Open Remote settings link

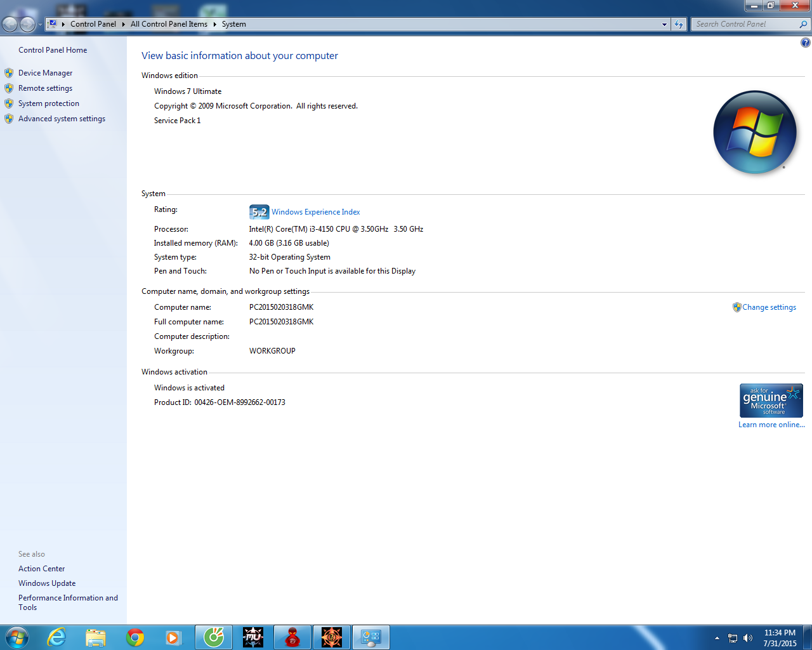(45, 88)
